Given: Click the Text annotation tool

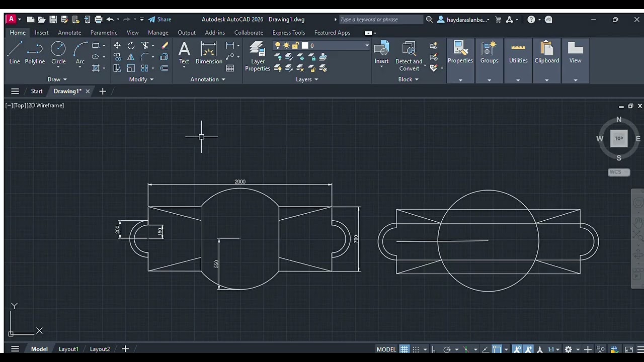Looking at the screenshot, I should pyautogui.click(x=184, y=53).
